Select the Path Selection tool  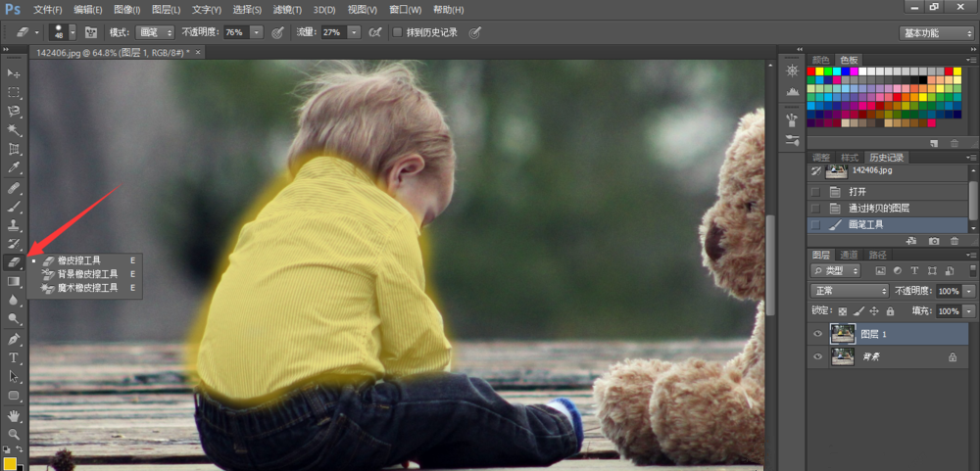pyautogui.click(x=13, y=377)
